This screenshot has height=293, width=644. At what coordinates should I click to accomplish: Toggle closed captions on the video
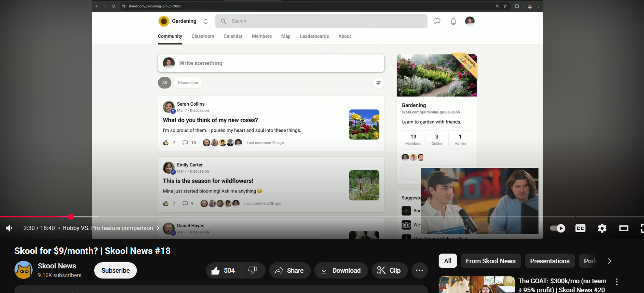click(x=580, y=228)
